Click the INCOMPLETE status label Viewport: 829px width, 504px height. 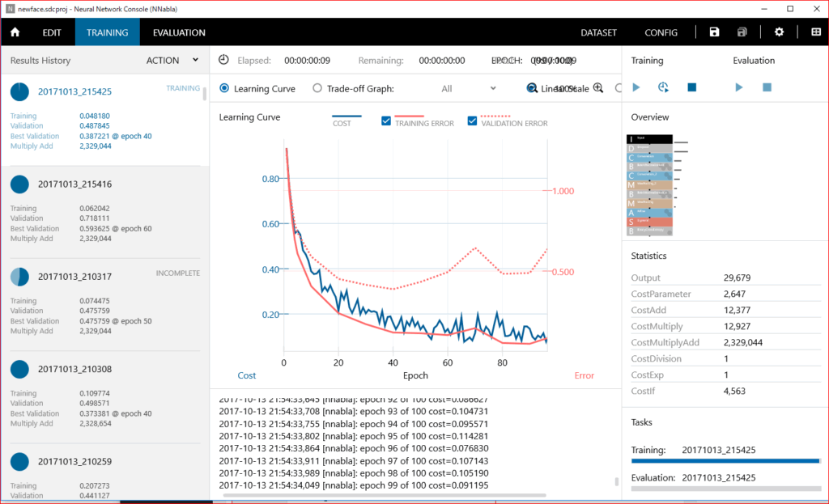(x=177, y=273)
